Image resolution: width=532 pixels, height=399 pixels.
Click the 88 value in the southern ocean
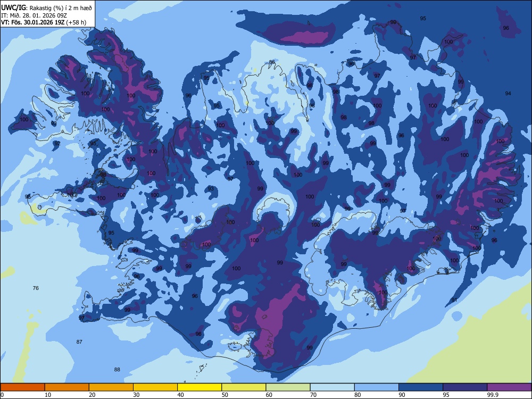[x=117, y=370]
